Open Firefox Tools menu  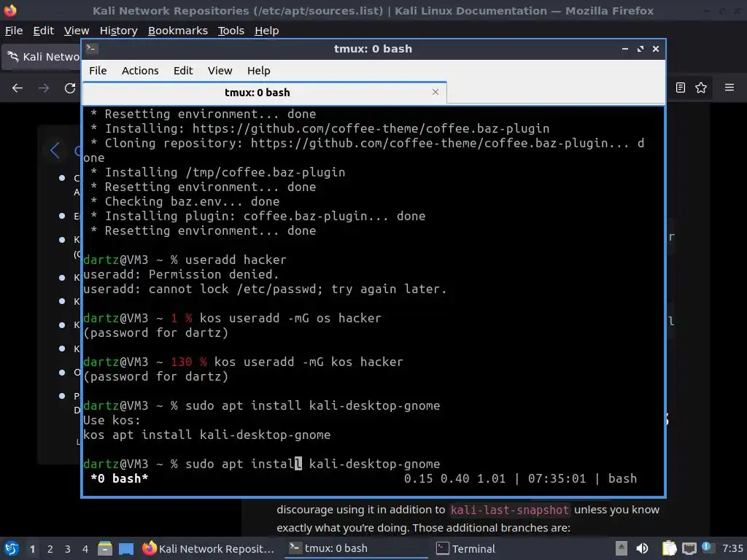pos(231,31)
